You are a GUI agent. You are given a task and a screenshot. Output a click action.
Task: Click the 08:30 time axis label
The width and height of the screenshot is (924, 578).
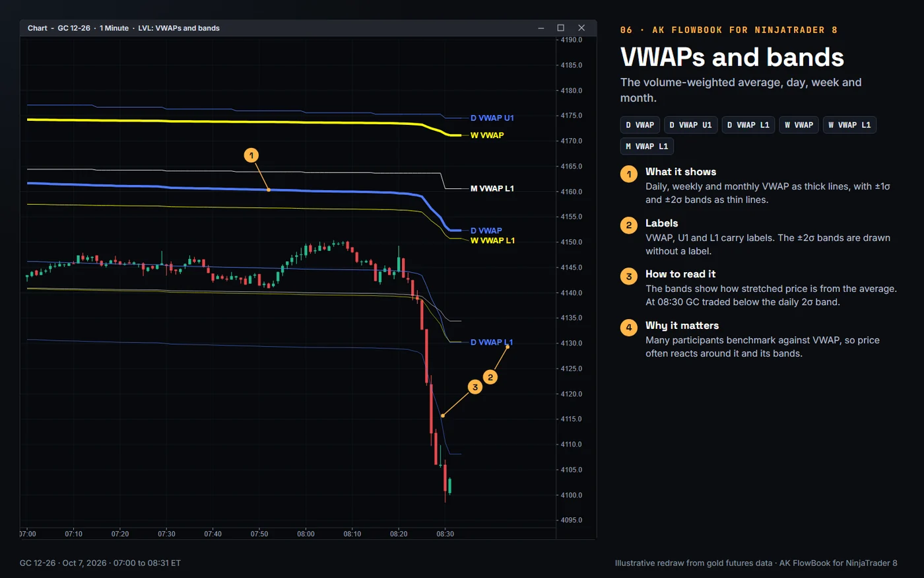(445, 534)
